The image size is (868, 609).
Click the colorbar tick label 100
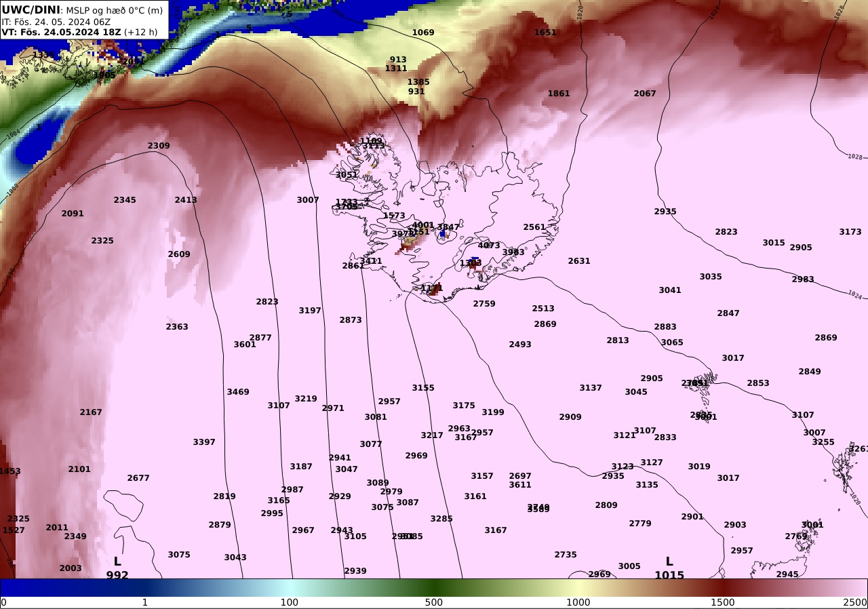[x=290, y=602]
